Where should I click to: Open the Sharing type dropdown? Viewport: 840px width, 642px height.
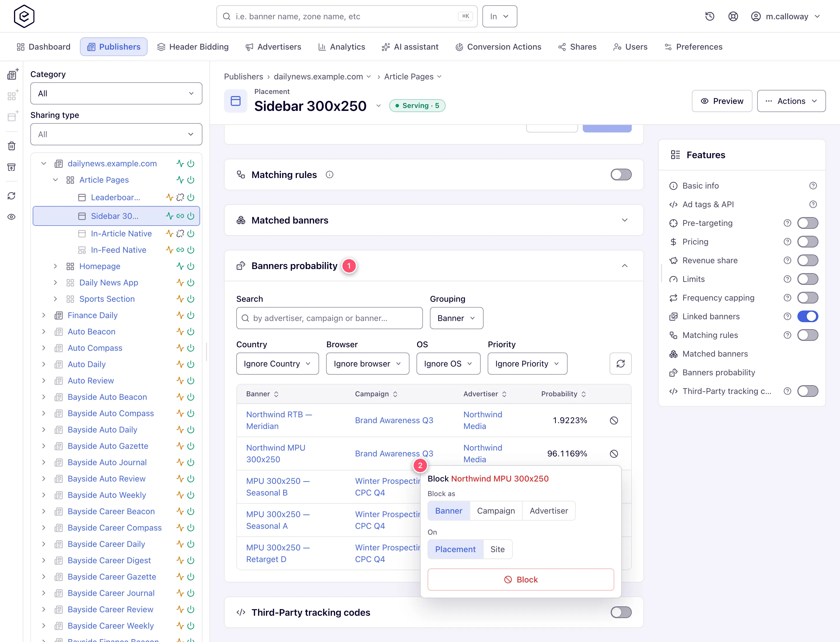[x=116, y=134]
